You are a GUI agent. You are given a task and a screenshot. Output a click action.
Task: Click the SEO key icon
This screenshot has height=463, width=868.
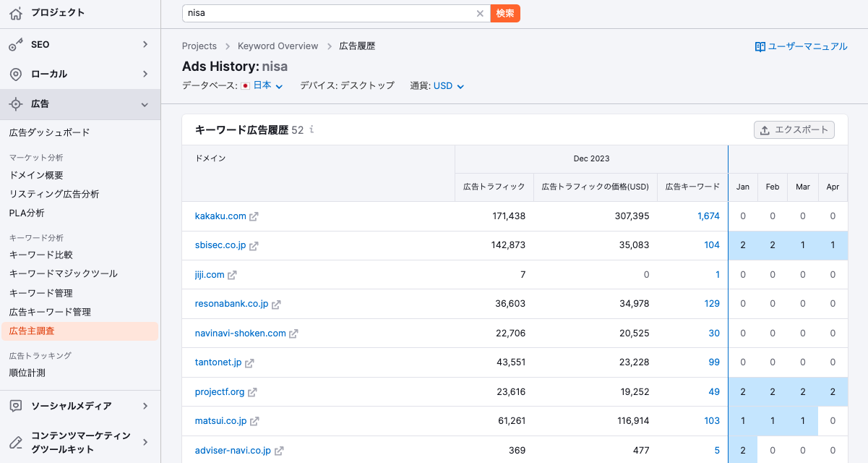(x=16, y=45)
